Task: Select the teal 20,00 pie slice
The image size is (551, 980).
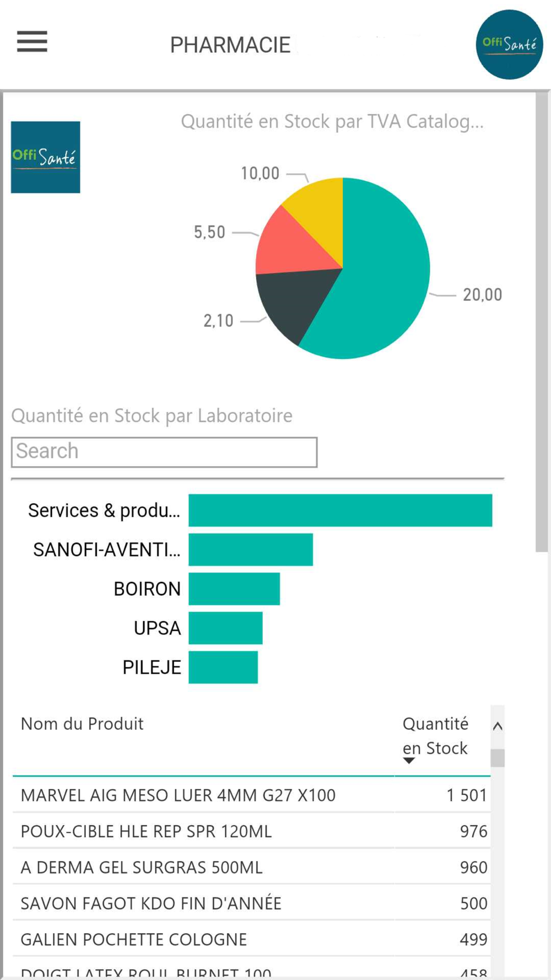Action: pos(380,276)
